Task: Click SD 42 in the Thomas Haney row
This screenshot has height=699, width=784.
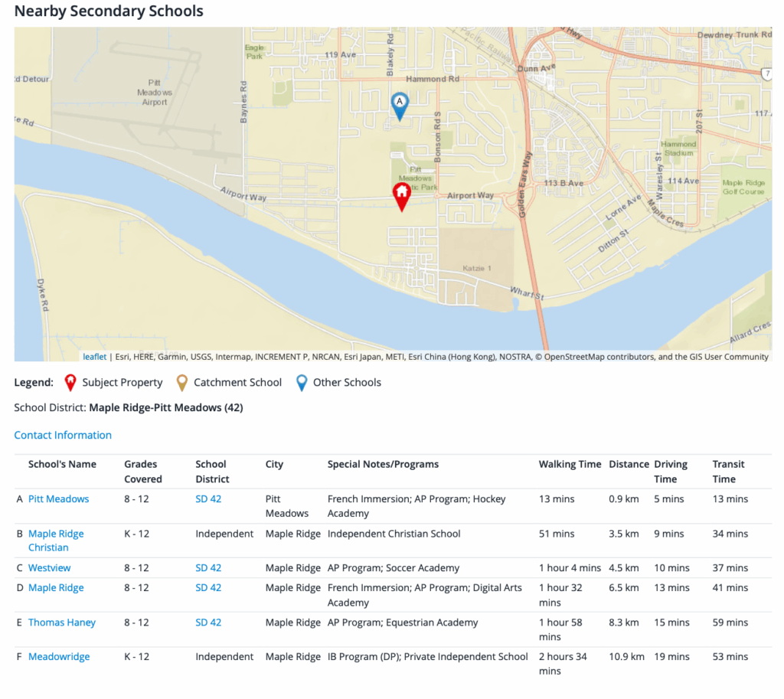Action: tap(208, 622)
